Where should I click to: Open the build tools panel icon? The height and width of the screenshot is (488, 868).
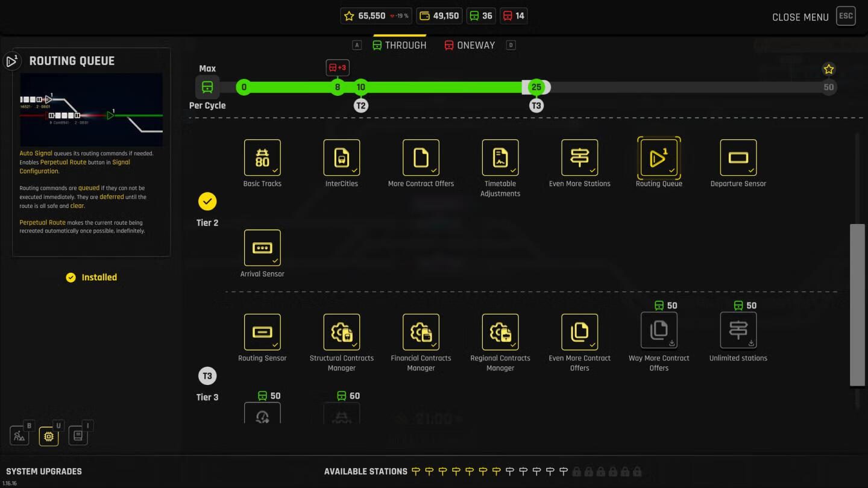coord(19,436)
